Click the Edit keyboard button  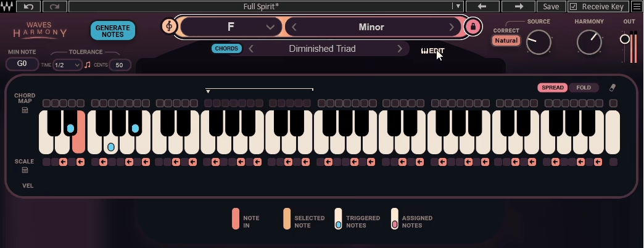[x=432, y=51]
